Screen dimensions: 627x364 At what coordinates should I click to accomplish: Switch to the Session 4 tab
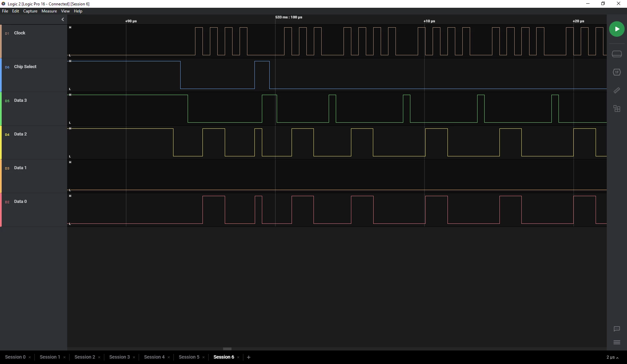(x=154, y=357)
